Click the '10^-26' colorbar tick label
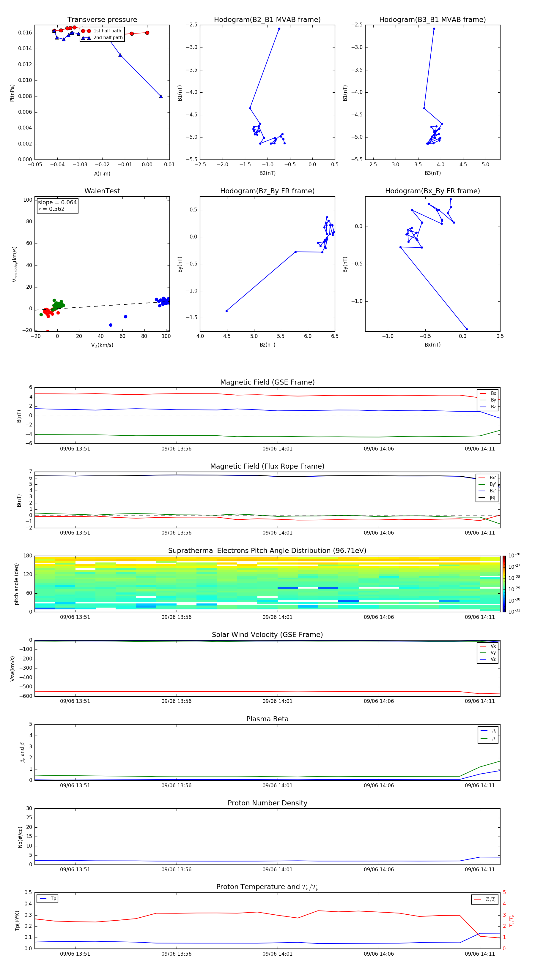 pos(514,555)
